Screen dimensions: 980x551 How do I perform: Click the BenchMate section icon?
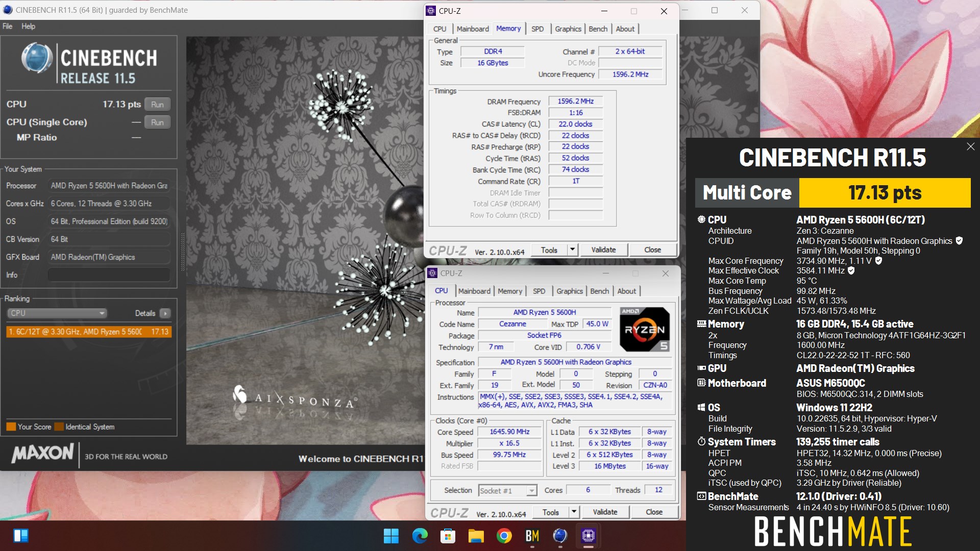(701, 496)
